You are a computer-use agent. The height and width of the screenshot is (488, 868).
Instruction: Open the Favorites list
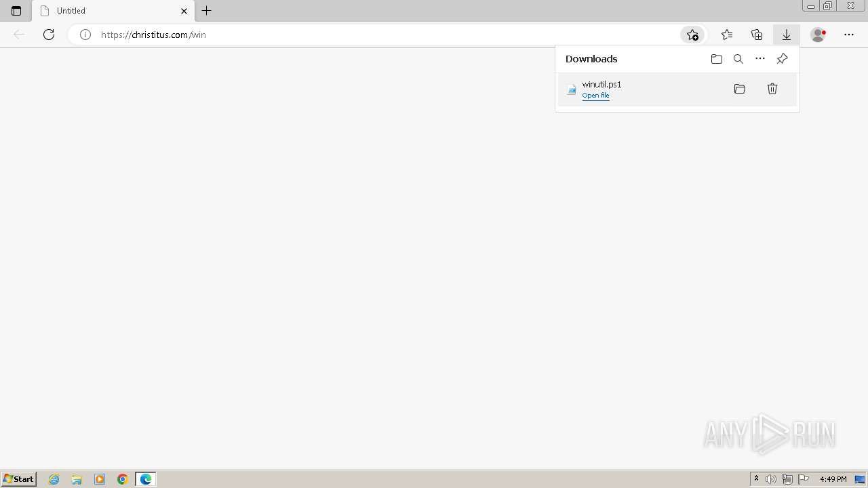click(727, 35)
